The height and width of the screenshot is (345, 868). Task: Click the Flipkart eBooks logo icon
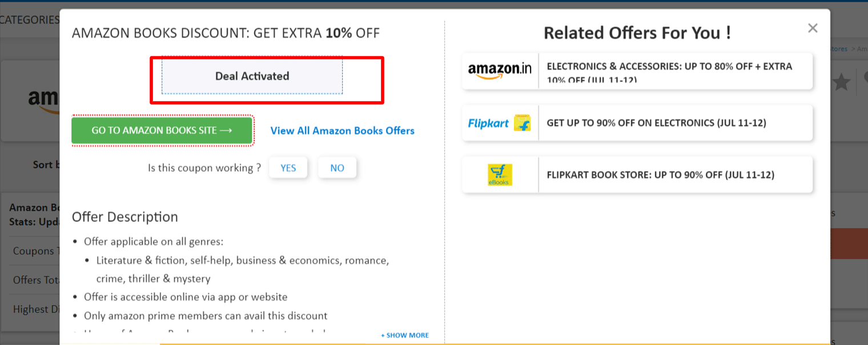500,174
